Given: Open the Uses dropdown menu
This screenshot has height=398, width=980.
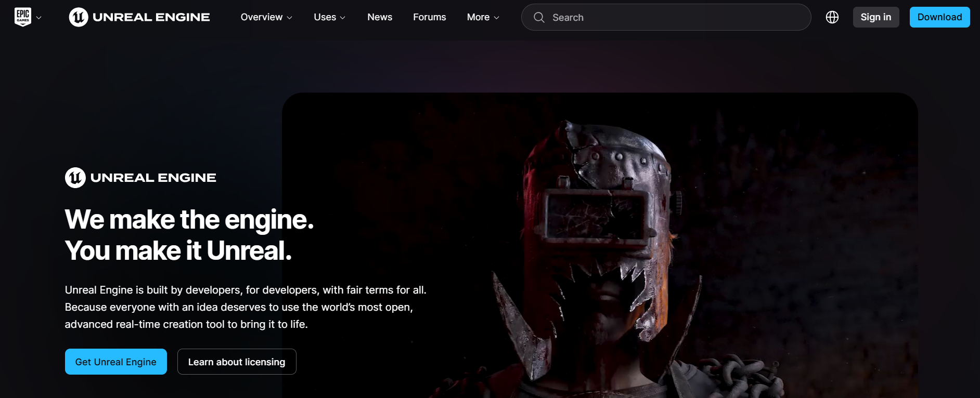Looking at the screenshot, I should [x=329, y=17].
